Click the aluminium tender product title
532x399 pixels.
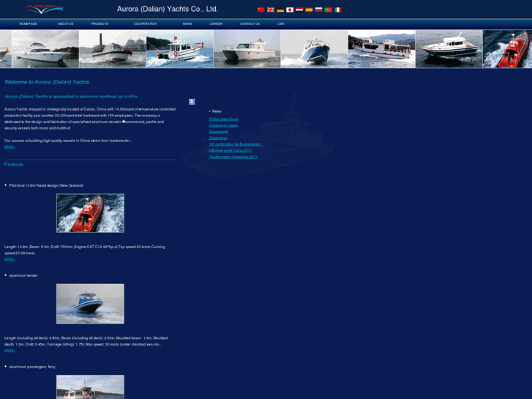pos(23,275)
